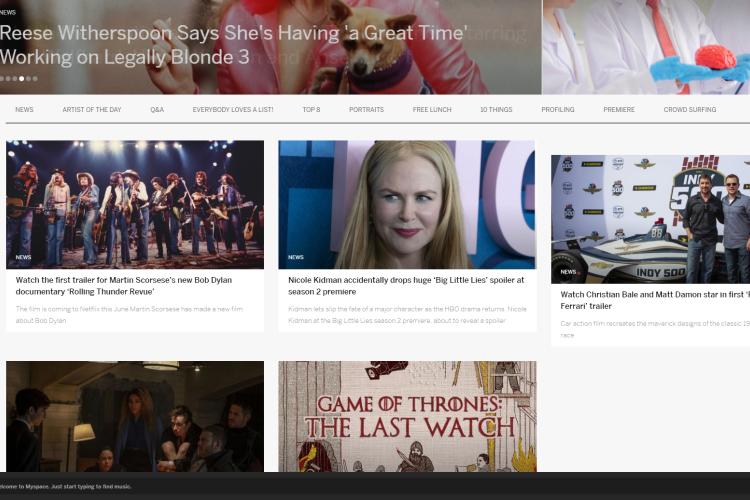Viewport: 750px width, 500px height.
Task: Open 'Nicole Kidman accidentally drops huge' article title
Action: (x=406, y=286)
